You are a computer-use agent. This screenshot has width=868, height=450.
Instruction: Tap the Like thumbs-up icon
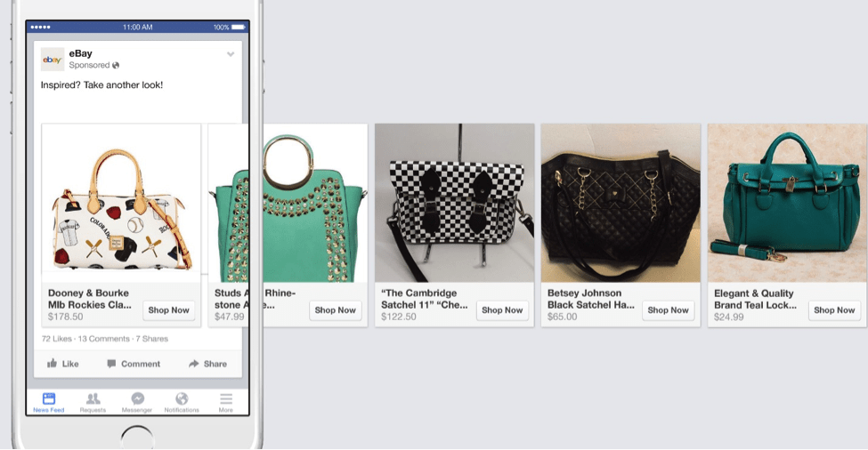[x=52, y=364]
